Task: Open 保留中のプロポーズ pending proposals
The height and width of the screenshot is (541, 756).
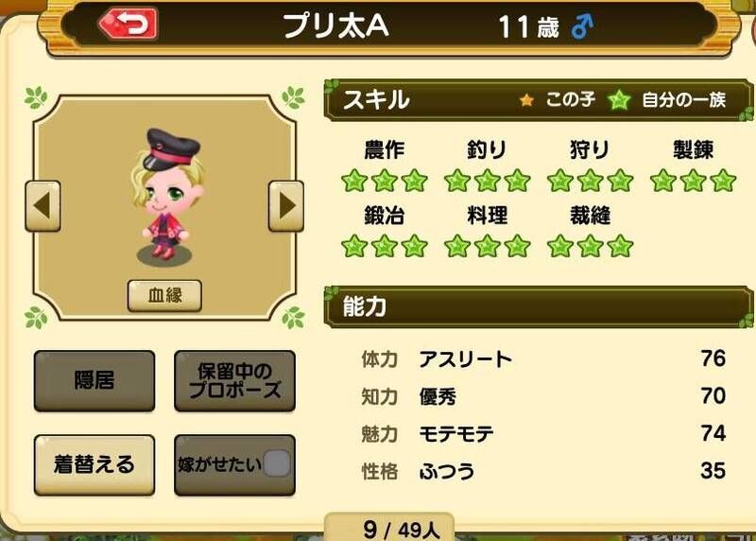Action: coord(234,381)
